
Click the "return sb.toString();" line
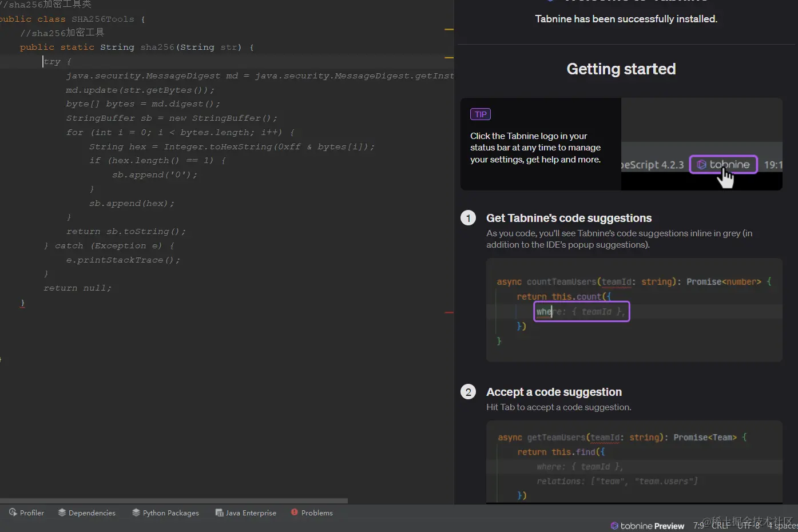126,231
